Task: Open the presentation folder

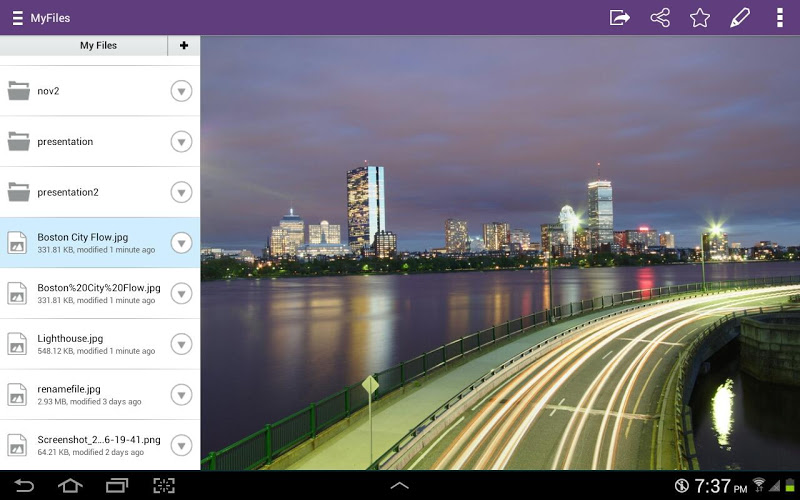Action: 100,141
